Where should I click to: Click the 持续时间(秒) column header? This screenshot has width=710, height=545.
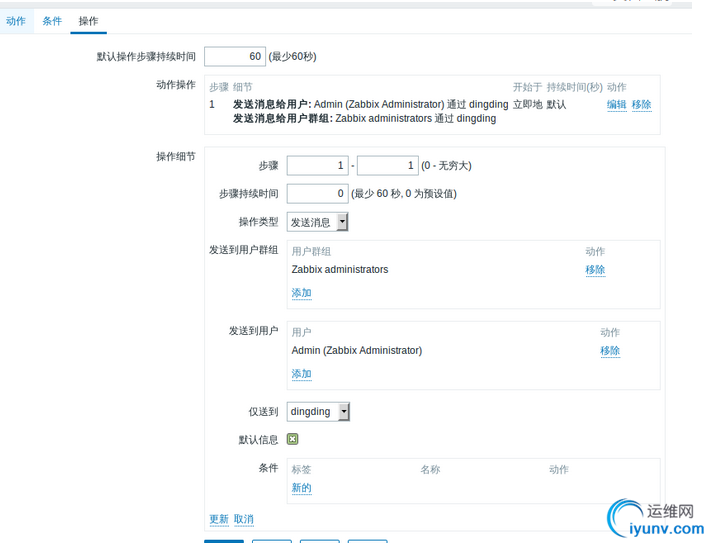(575, 87)
